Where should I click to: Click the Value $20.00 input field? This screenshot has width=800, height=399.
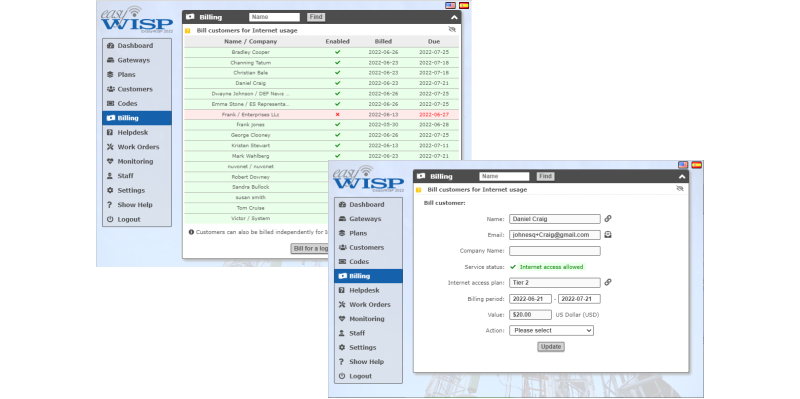[530, 315]
